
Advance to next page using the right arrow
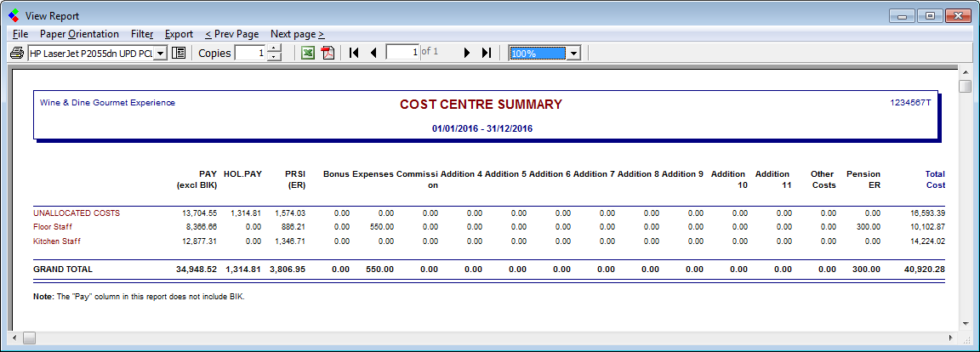click(467, 53)
